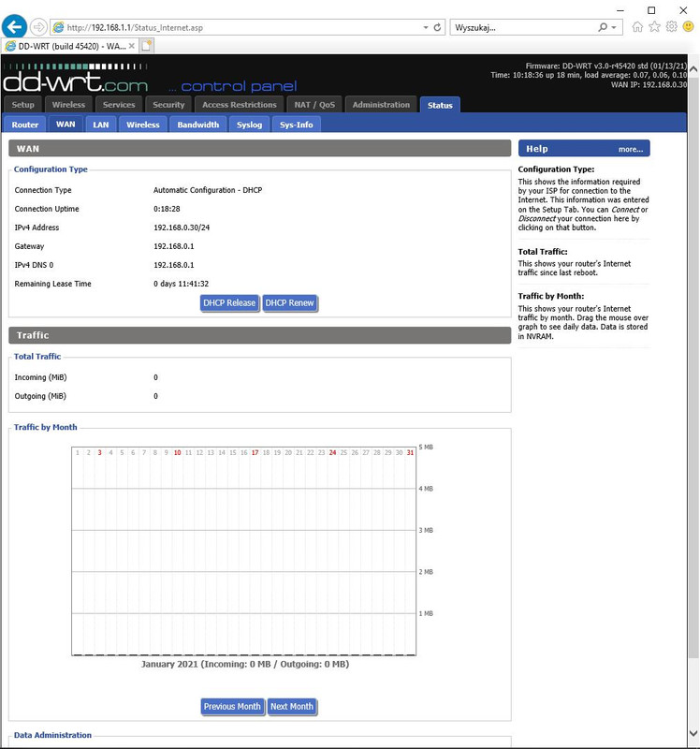
Task: Click the Outgoing (MiB) label
Action: click(x=40, y=396)
